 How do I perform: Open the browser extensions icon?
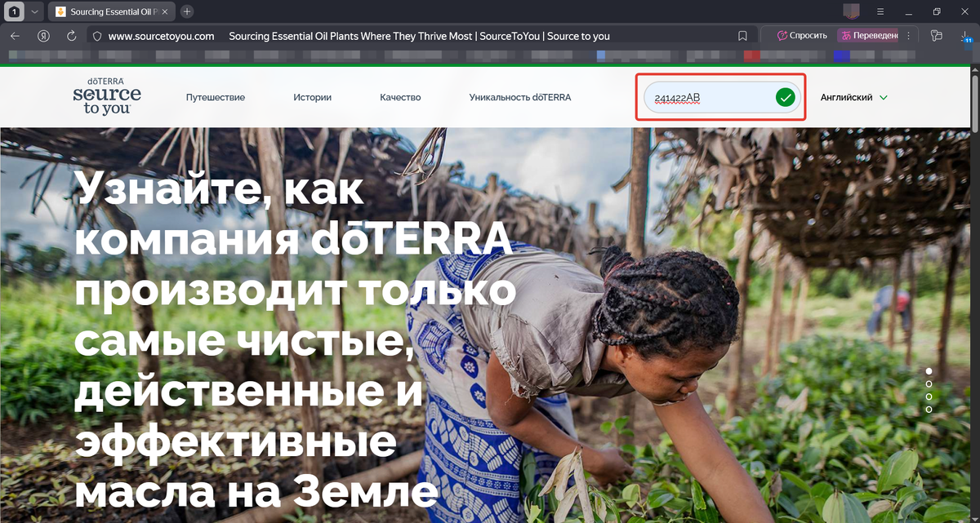click(x=937, y=36)
